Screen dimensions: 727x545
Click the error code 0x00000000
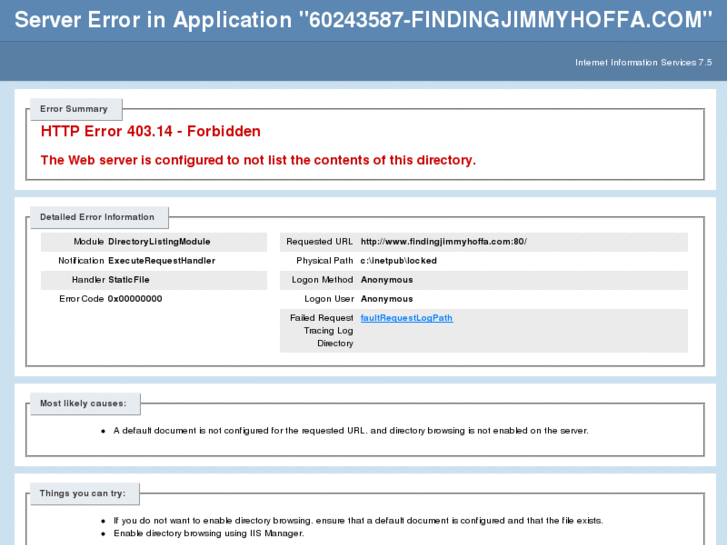[135, 299]
